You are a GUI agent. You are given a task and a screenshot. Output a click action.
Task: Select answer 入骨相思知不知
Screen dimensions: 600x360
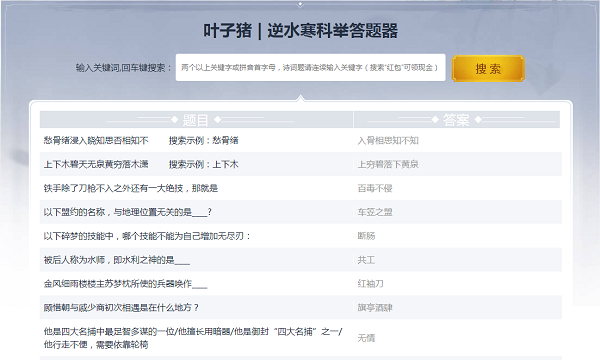click(x=388, y=140)
